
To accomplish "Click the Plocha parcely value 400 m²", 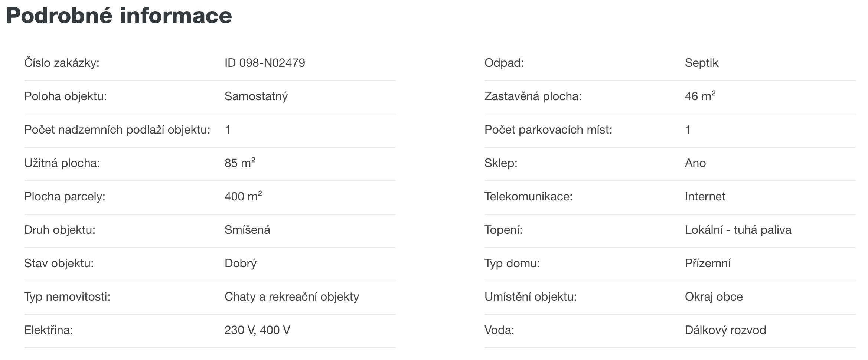I will 243,196.
